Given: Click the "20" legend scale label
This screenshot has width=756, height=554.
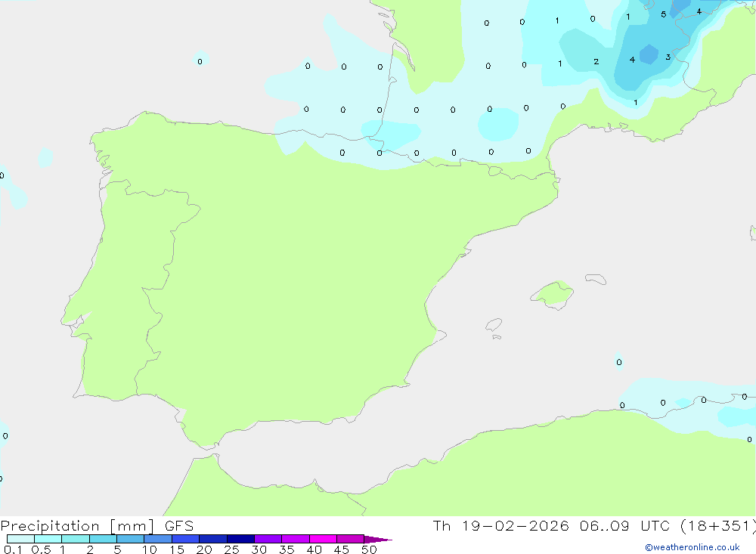Looking at the screenshot, I should point(204,549).
